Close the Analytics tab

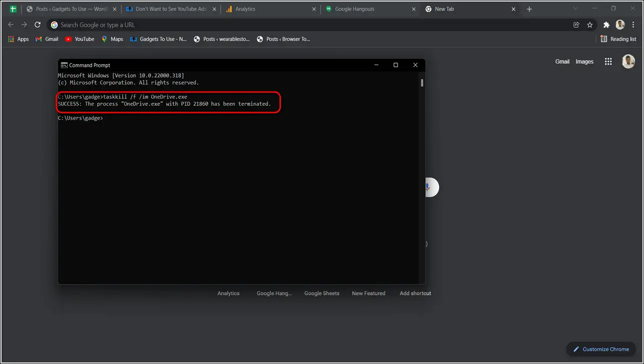pos(314,9)
